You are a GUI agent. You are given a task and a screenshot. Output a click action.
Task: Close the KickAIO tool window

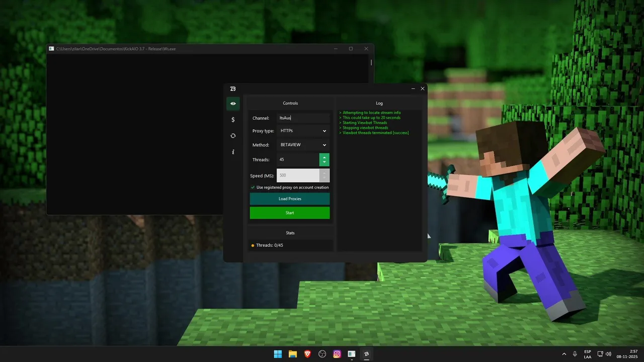pos(423,88)
